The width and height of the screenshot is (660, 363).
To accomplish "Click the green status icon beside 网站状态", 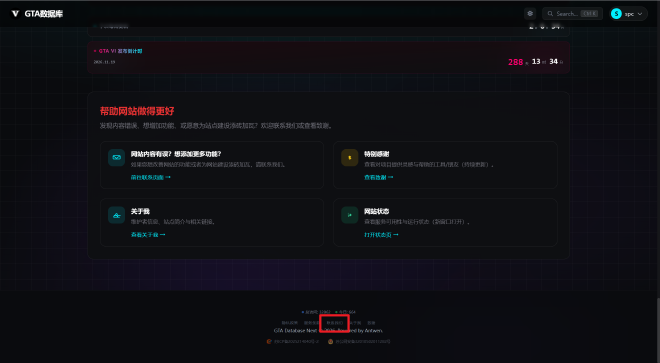I will coord(349,215).
